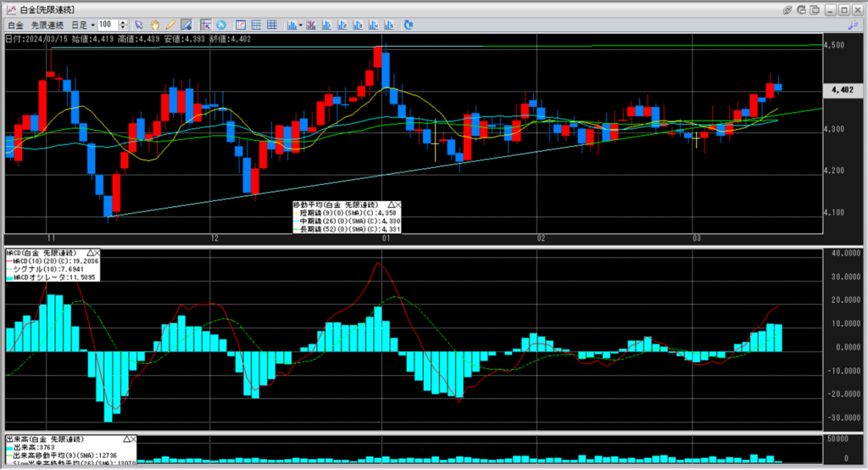This screenshot has height=470, width=868.
Task: Activate the hand pan tool
Action: [155, 25]
